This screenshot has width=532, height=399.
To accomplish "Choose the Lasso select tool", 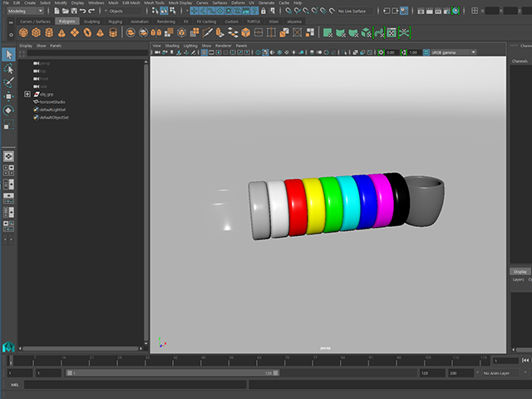I will (8, 69).
